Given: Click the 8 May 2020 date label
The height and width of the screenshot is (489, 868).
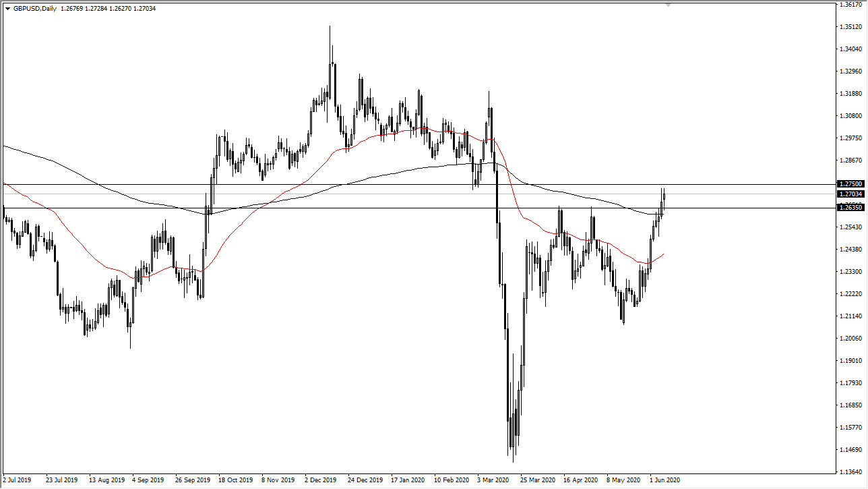Looking at the screenshot, I should (623, 480).
